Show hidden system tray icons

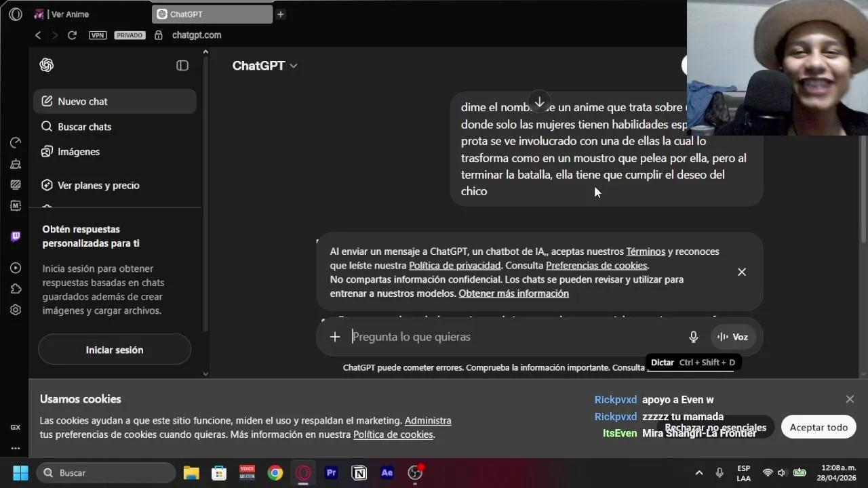(x=699, y=473)
